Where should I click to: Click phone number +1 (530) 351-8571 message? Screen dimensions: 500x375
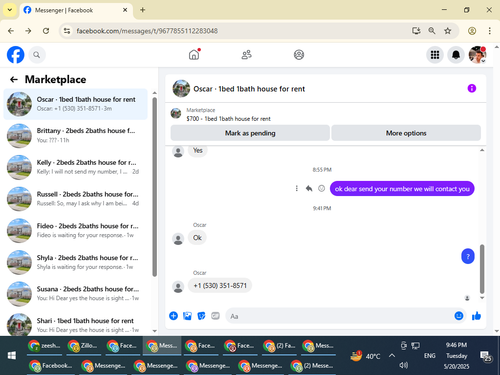220,286
